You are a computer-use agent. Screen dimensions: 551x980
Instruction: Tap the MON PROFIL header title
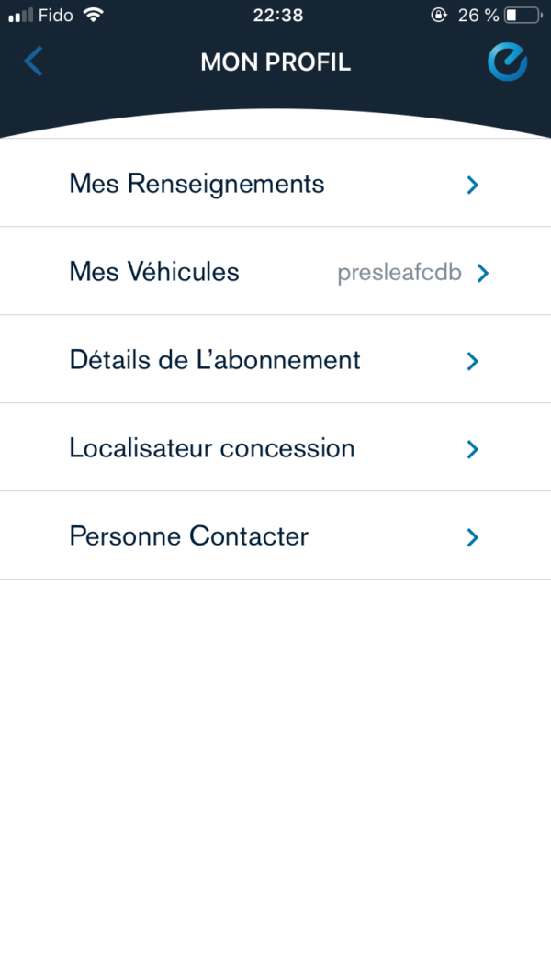click(275, 62)
